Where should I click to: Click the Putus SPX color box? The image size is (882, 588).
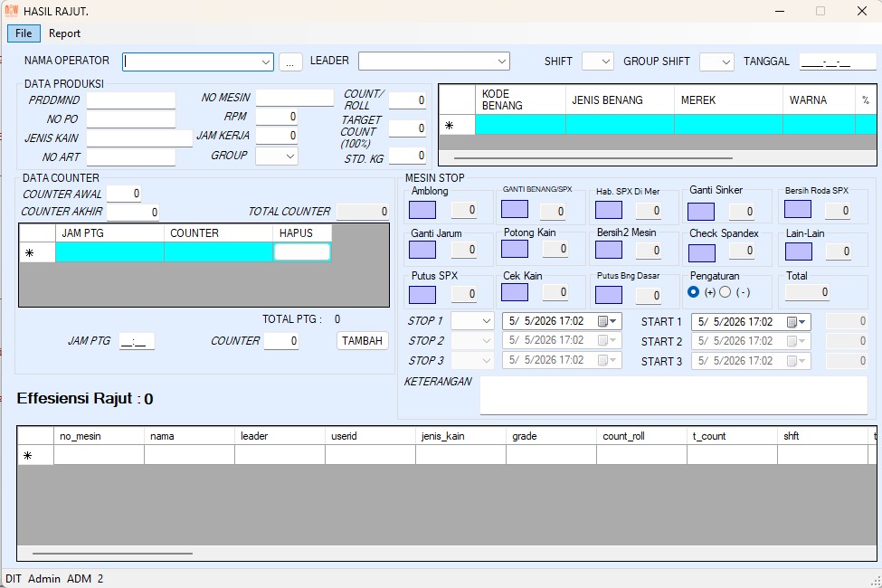pyautogui.click(x=422, y=295)
